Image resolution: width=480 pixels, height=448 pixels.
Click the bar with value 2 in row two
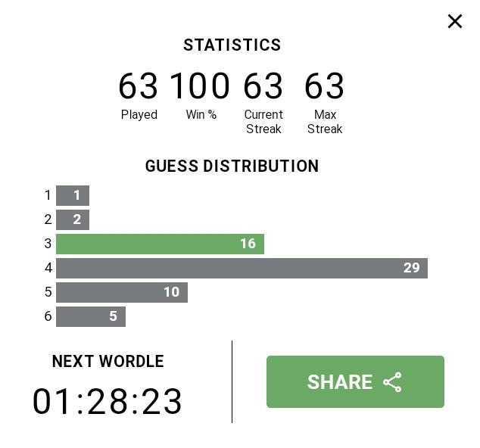(x=73, y=219)
